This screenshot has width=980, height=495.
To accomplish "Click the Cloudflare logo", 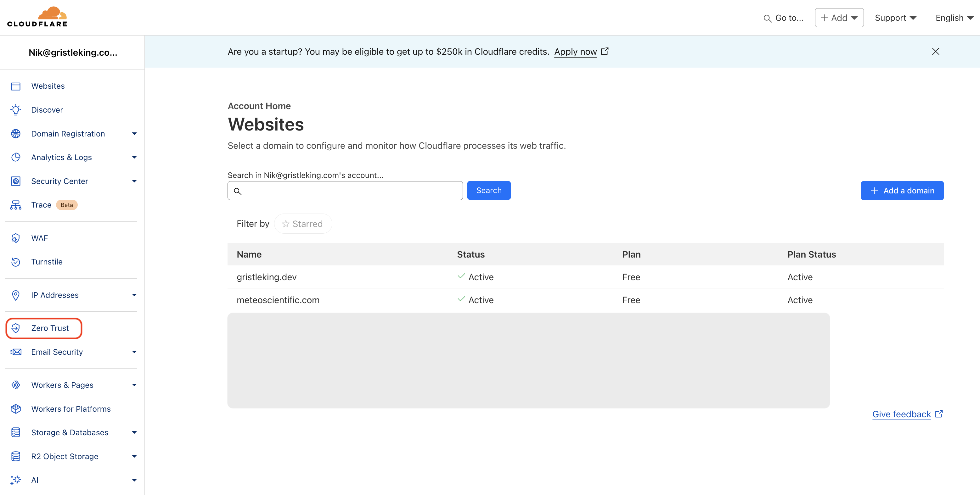I will point(37,16).
